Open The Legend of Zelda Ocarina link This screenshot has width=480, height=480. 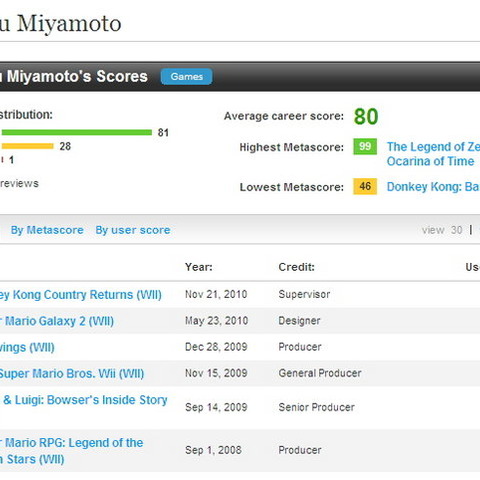(x=433, y=154)
